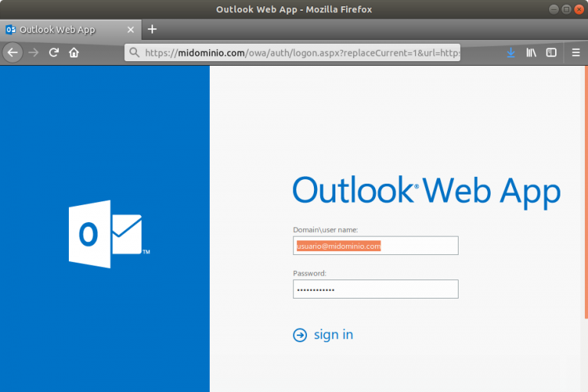
Task: Focus the Domain\user name field
Action: [375, 246]
